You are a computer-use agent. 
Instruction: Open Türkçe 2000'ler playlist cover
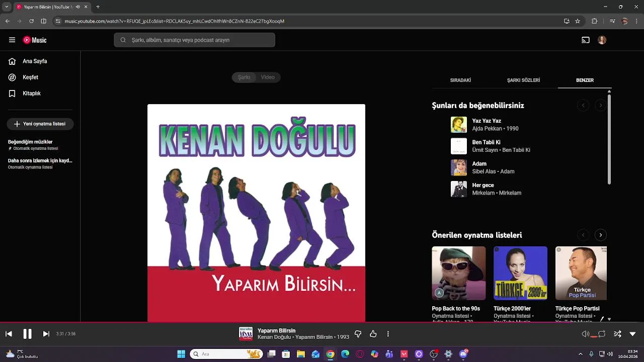[x=520, y=273]
